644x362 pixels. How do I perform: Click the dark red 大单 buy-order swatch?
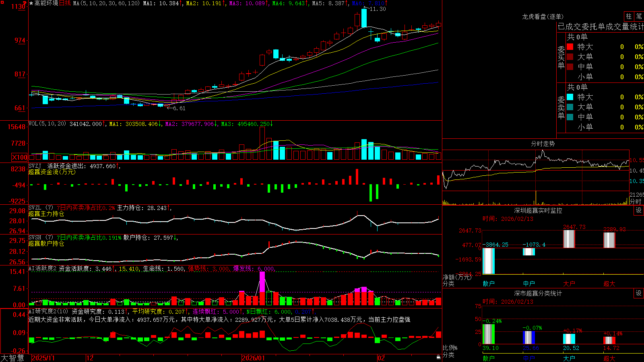(570, 57)
